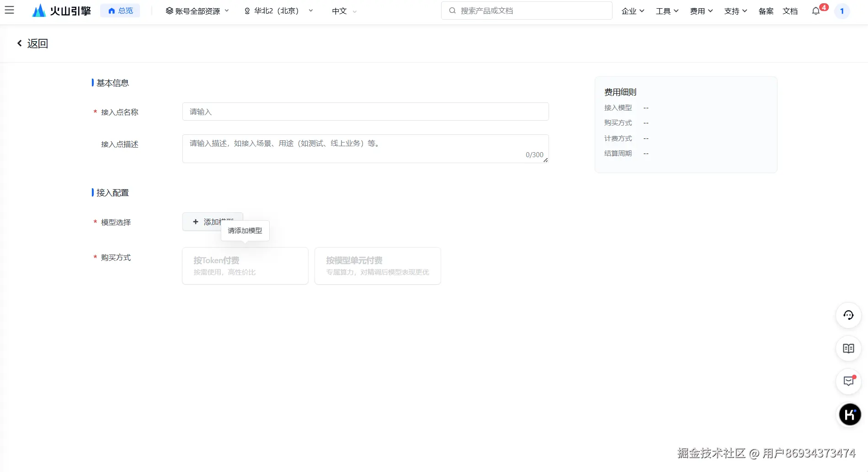The image size is (868, 472).
Task: Click the 返回 back arrow
Action: click(19, 43)
